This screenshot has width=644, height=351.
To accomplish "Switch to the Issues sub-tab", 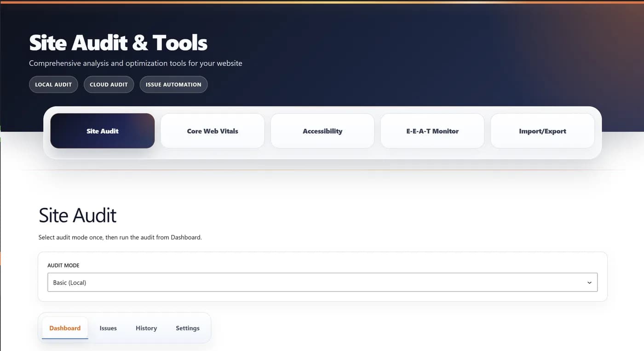I will (x=108, y=328).
